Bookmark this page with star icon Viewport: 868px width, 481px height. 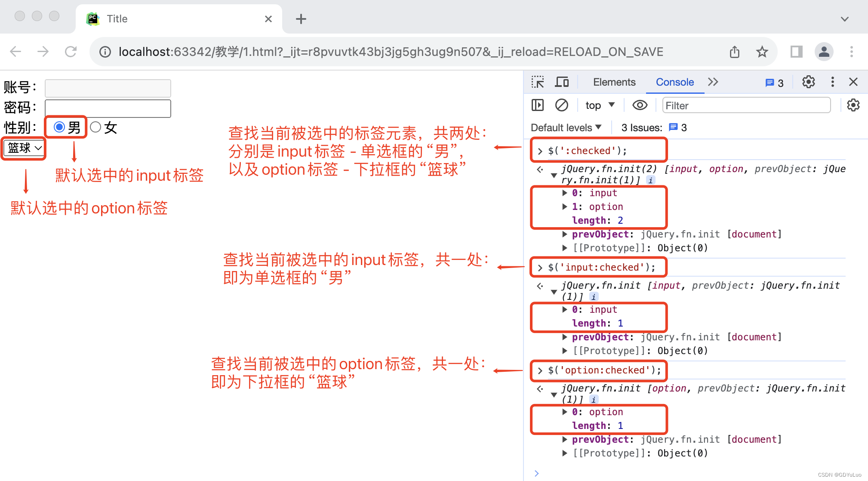762,52
